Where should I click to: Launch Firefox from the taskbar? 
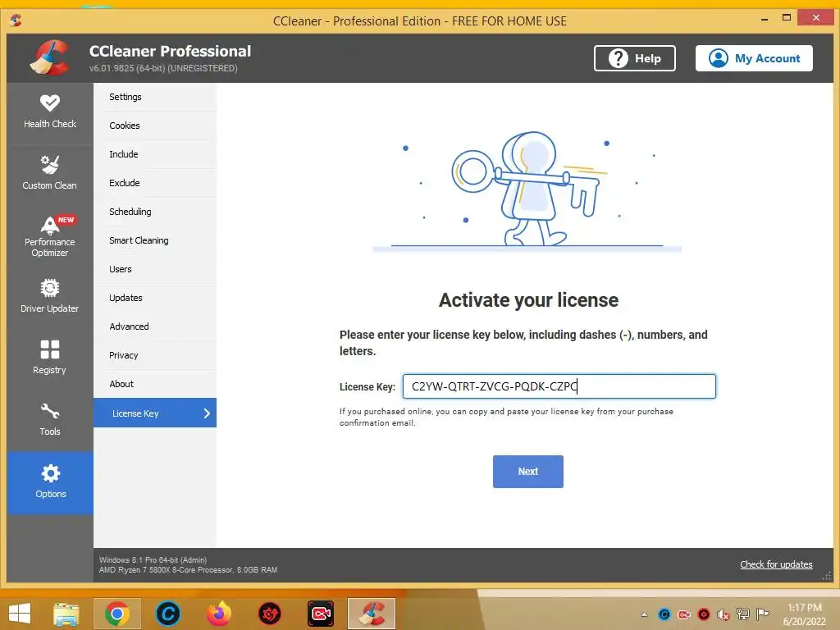pyautogui.click(x=218, y=614)
